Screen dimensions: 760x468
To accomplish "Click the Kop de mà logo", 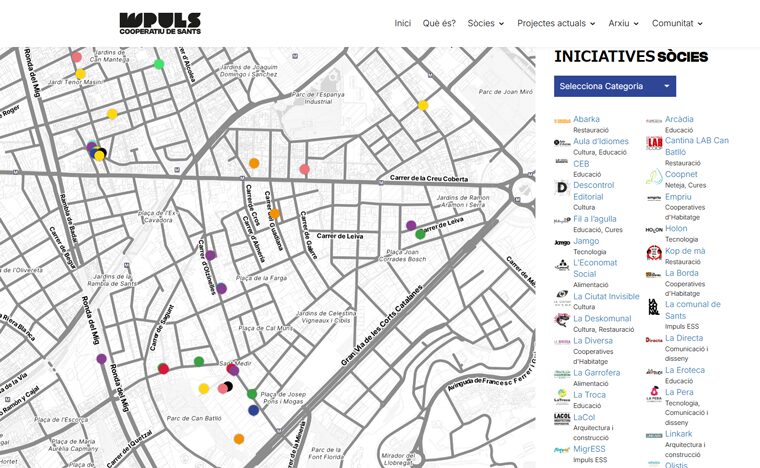I will pos(654,252).
